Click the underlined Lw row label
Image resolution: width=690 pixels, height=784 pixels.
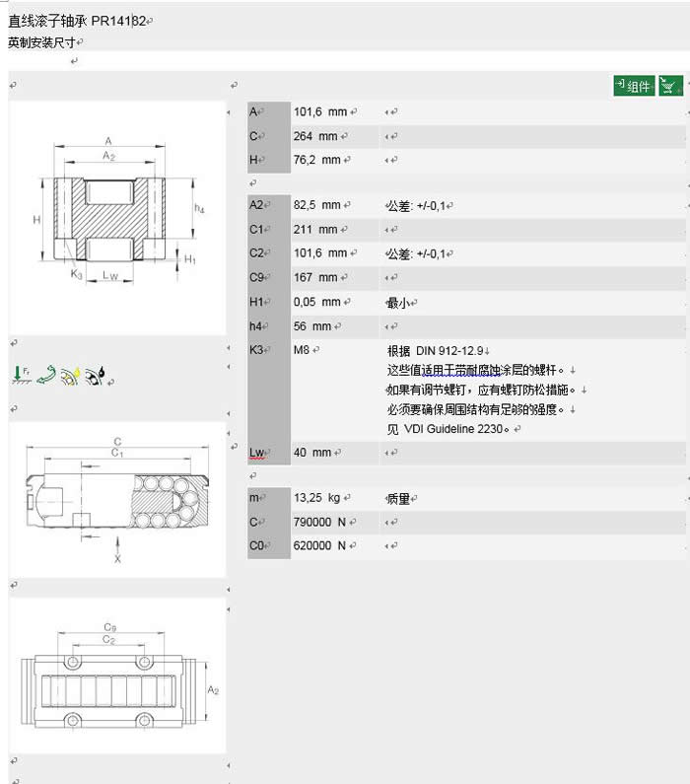[257, 453]
